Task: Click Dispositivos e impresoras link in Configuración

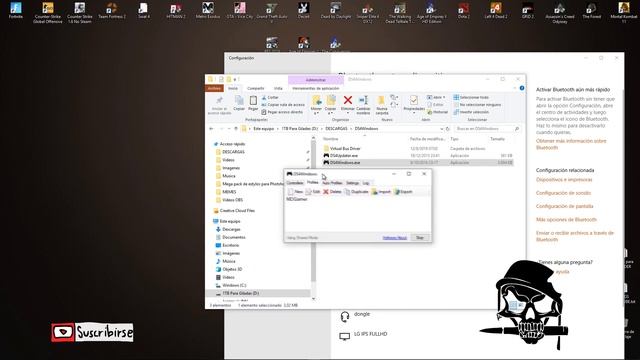Action: (564, 180)
